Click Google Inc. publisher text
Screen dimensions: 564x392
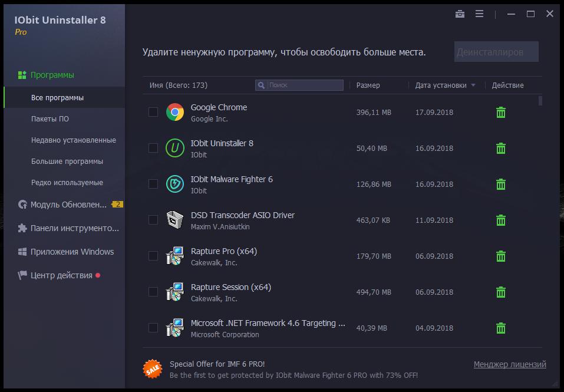click(209, 118)
